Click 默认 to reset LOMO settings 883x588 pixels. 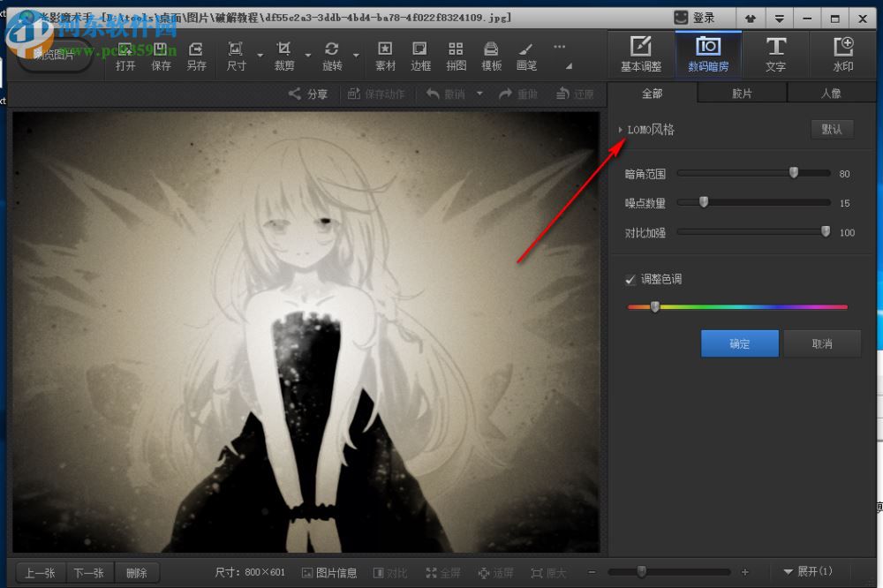[x=831, y=129]
